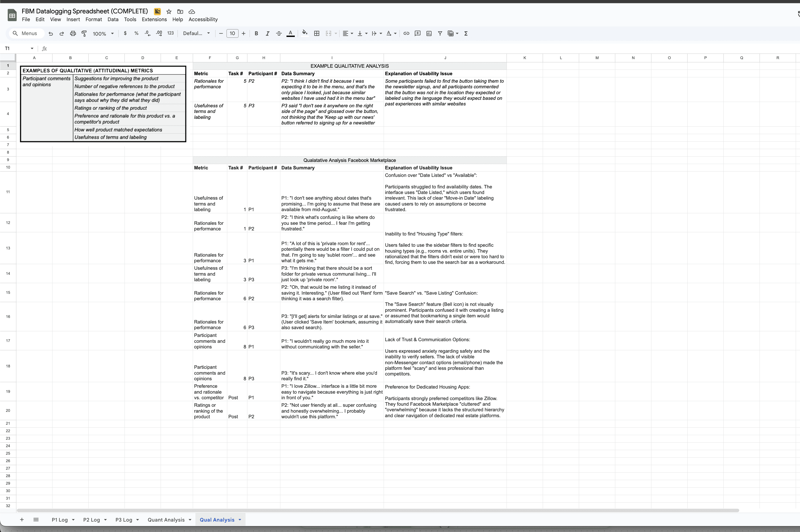
Task: Open the Extensions menu
Action: tap(154, 19)
